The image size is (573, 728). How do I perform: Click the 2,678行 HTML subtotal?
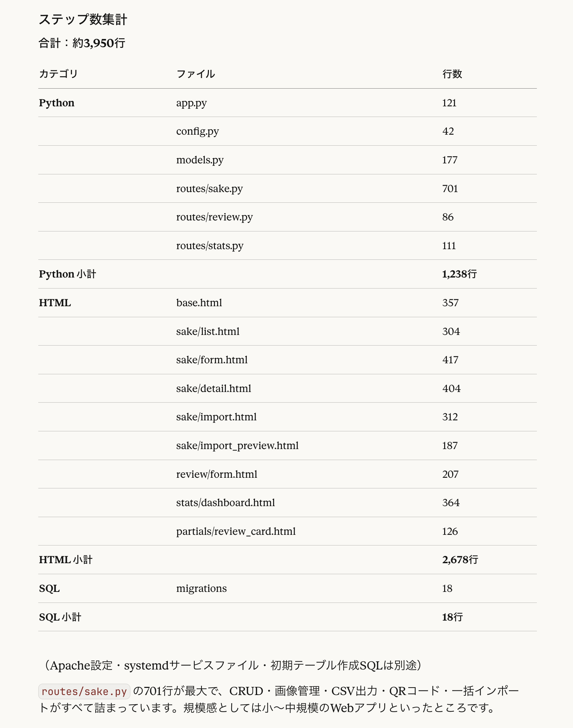point(460,560)
